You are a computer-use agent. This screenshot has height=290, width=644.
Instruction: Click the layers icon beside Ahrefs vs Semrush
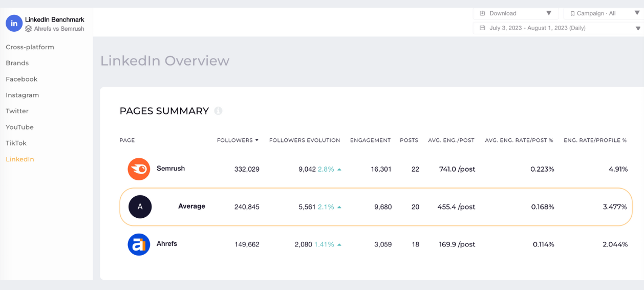pos(29,29)
